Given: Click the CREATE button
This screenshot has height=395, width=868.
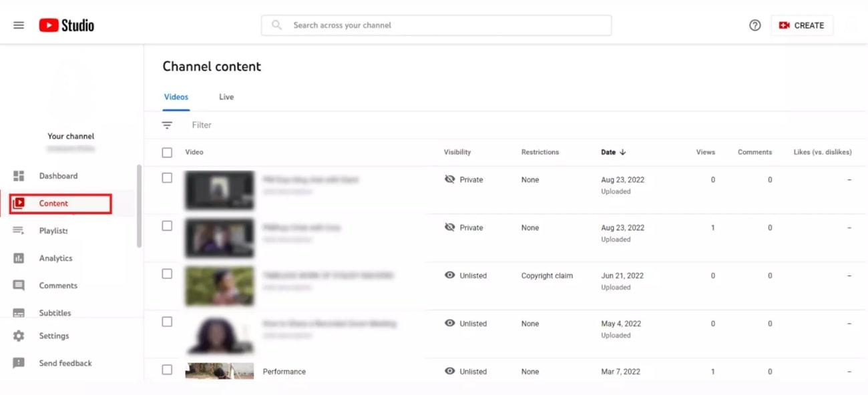Looking at the screenshot, I should (802, 25).
